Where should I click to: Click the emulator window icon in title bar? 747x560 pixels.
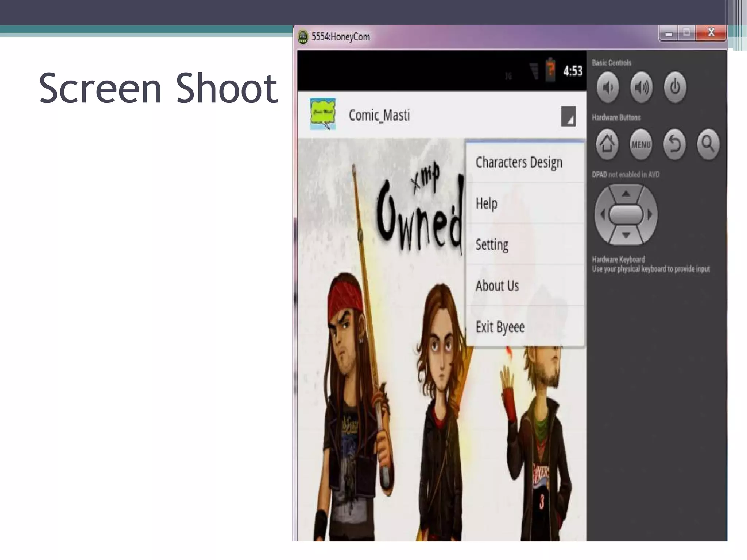303,37
